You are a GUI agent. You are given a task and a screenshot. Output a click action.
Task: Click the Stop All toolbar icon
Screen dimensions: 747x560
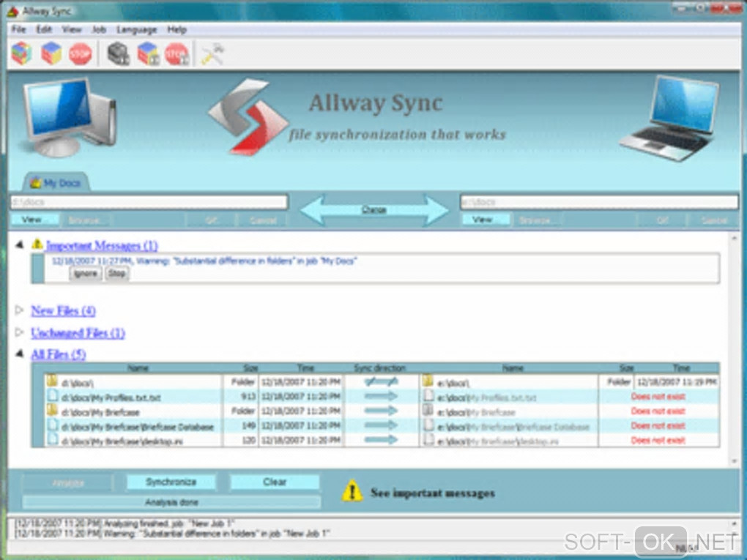point(176,54)
